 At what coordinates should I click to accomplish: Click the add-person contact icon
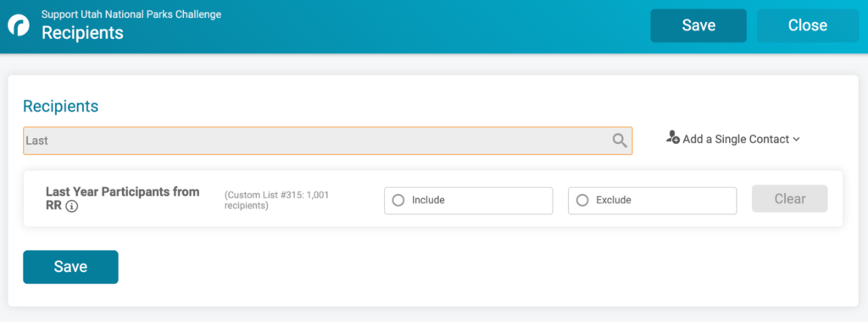(x=672, y=138)
